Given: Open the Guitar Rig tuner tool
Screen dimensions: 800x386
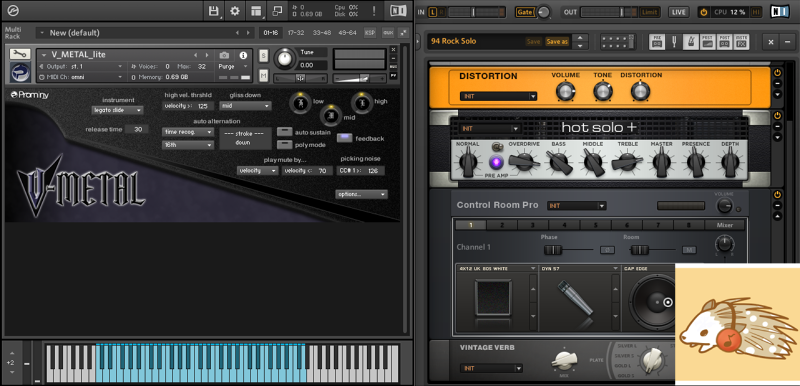Looking at the screenshot, I should (674, 41).
